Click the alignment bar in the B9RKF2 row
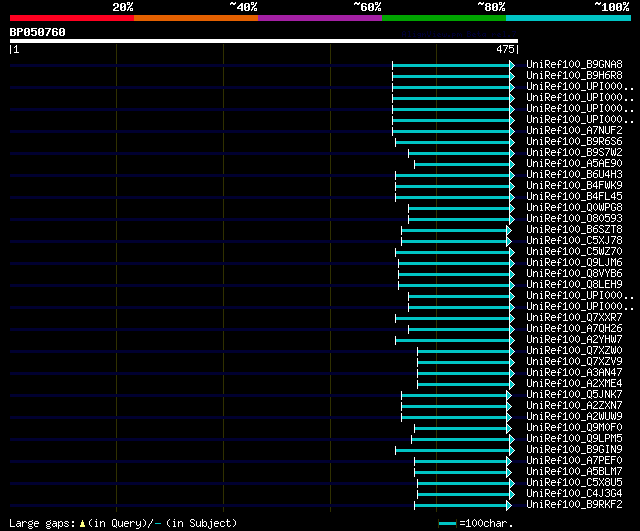 click(460, 506)
